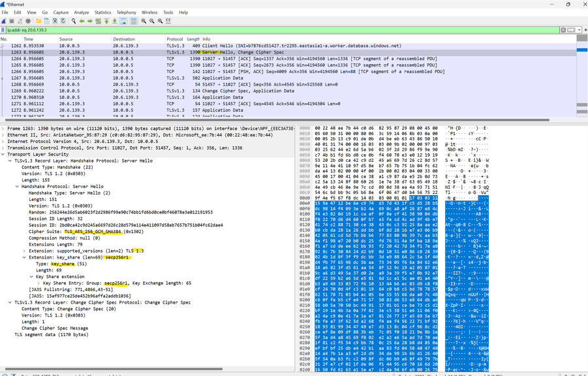
Task: Open capture options dialog
Action: pyautogui.click(x=28, y=21)
